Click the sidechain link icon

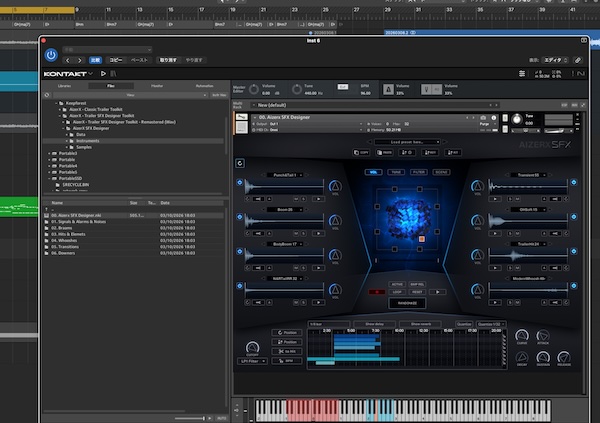click(x=578, y=60)
